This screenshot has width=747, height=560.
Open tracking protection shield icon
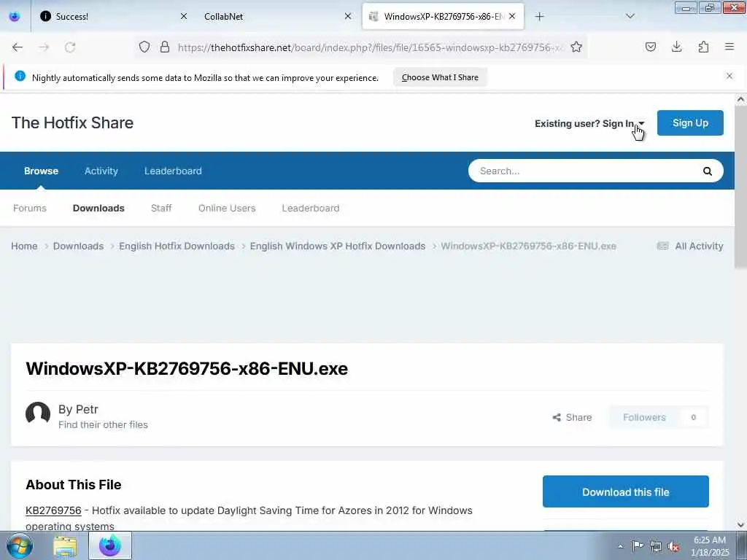point(144,47)
